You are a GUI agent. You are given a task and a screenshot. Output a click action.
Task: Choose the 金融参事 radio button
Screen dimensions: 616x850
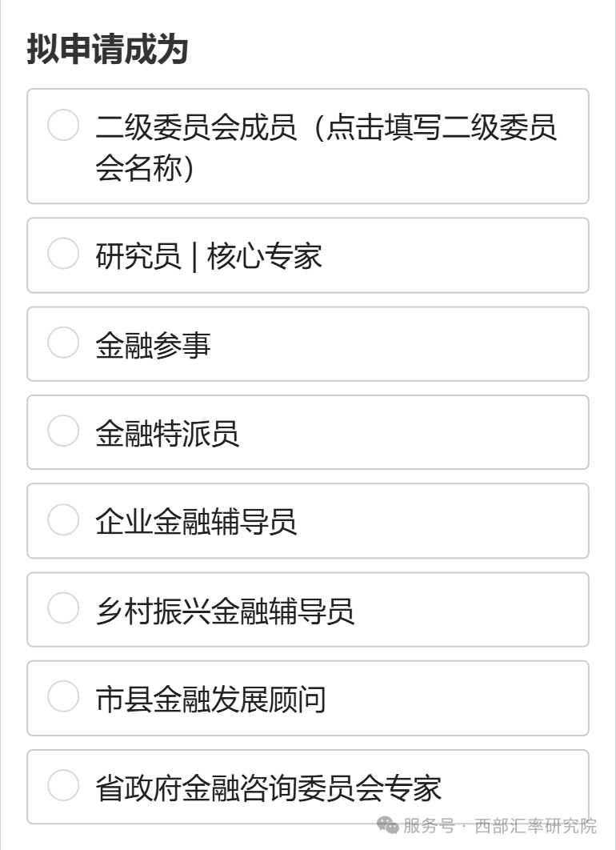pyautogui.click(x=63, y=343)
